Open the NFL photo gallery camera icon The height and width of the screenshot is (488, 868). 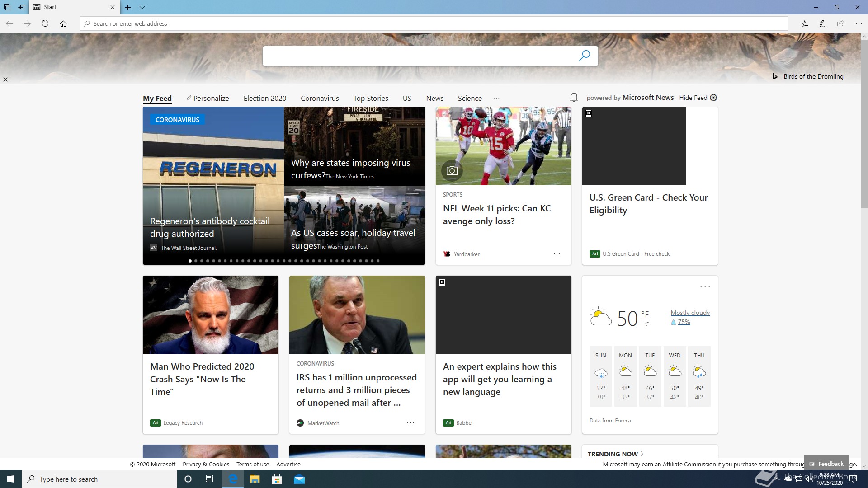(452, 170)
